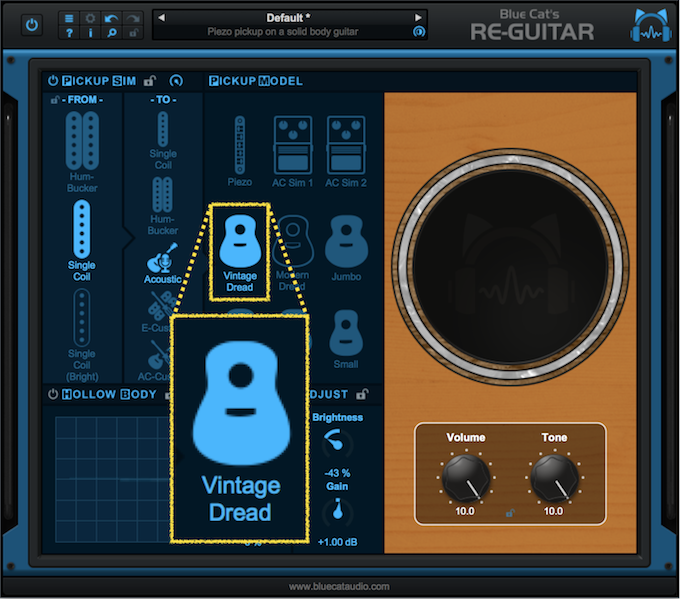Click the undo arrow icon
The height and width of the screenshot is (599, 680).
click(111, 18)
